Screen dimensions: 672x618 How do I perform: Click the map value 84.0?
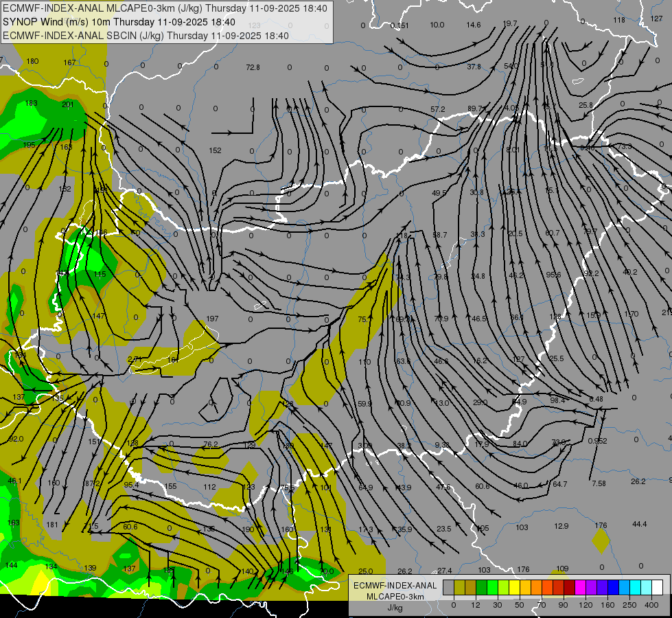click(520, 444)
